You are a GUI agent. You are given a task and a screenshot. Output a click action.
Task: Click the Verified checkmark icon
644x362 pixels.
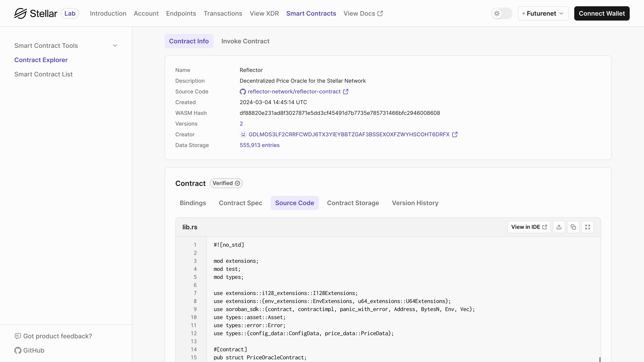tap(237, 183)
